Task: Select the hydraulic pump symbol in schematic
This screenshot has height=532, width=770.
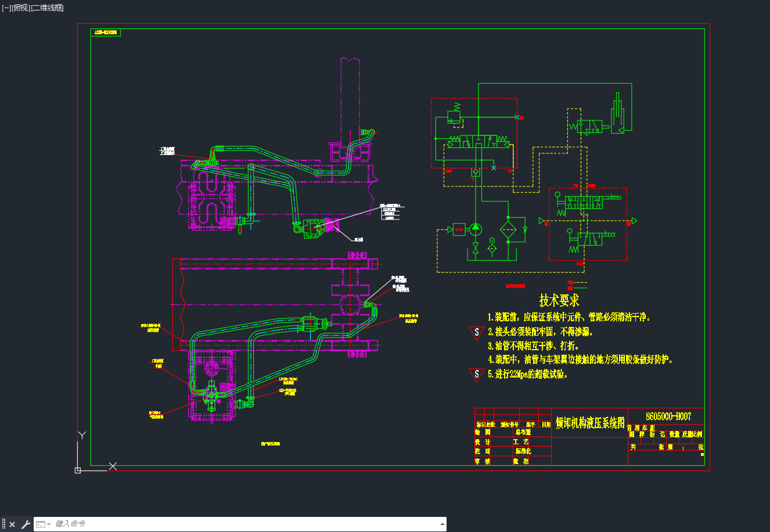Action: (x=476, y=228)
